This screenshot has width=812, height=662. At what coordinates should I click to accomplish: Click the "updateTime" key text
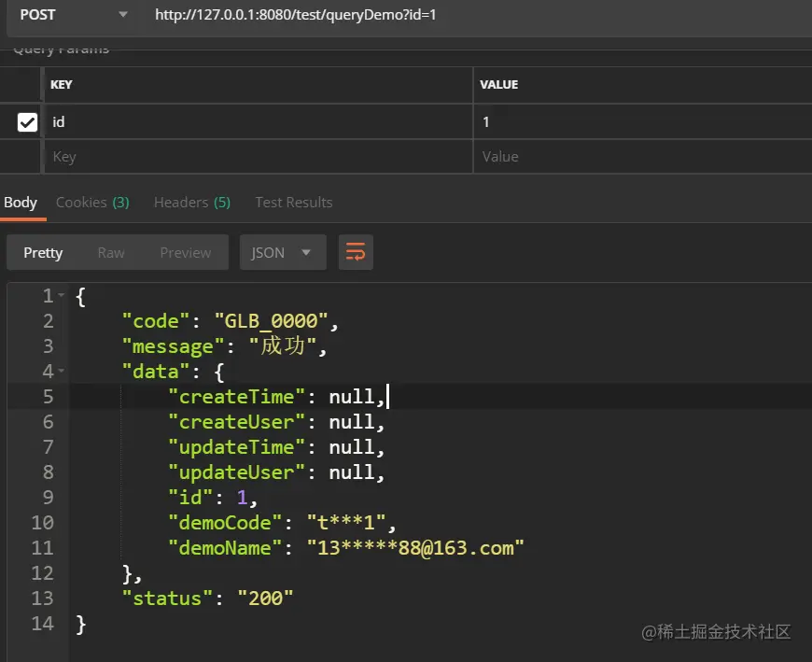pyautogui.click(x=237, y=447)
